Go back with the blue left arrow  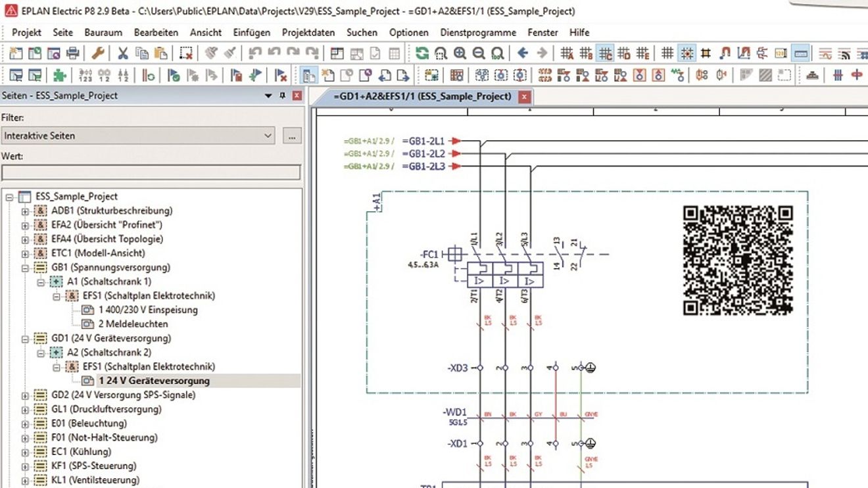(x=523, y=53)
